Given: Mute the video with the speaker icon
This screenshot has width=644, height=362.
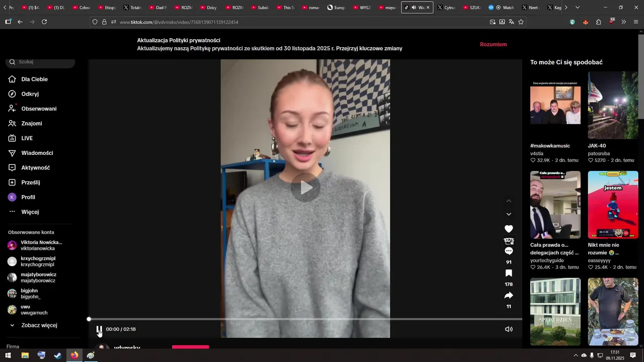Looking at the screenshot, I should pos(509,329).
